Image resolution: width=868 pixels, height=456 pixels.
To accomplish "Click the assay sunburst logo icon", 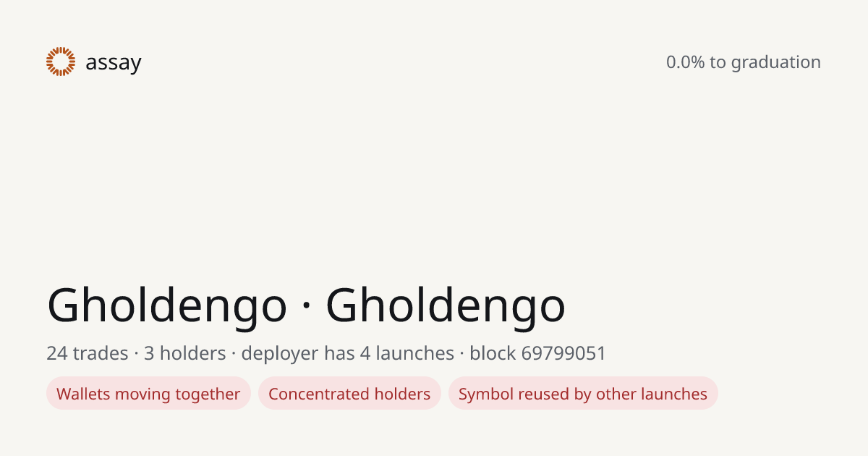I will (x=61, y=62).
